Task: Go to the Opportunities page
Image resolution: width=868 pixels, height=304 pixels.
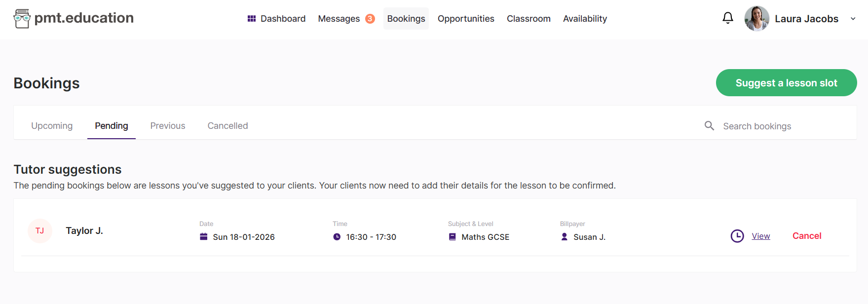Action: (x=466, y=19)
